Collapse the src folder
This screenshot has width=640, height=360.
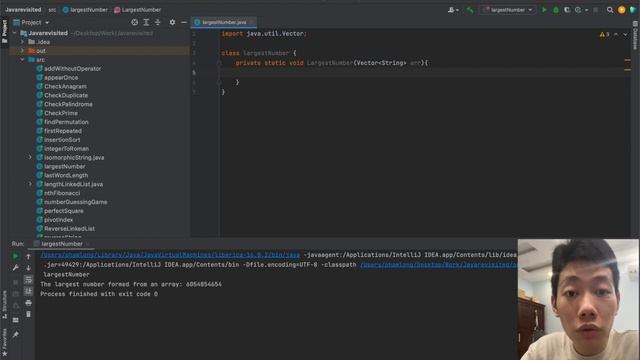pyautogui.click(x=23, y=60)
